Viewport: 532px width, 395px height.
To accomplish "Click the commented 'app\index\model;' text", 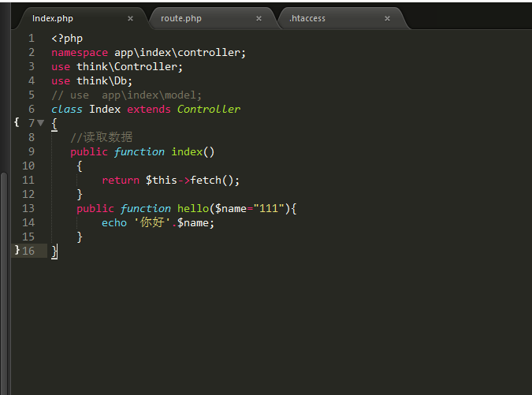I will (151, 95).
